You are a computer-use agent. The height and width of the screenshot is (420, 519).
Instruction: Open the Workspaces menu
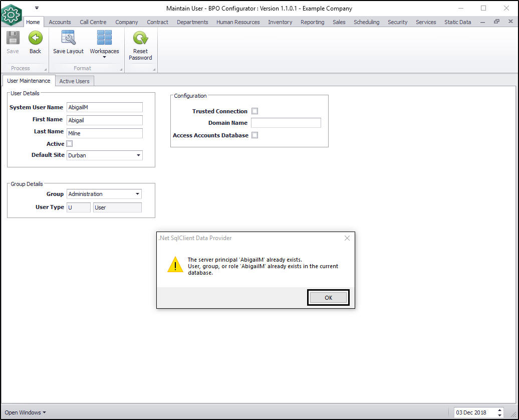104,44
